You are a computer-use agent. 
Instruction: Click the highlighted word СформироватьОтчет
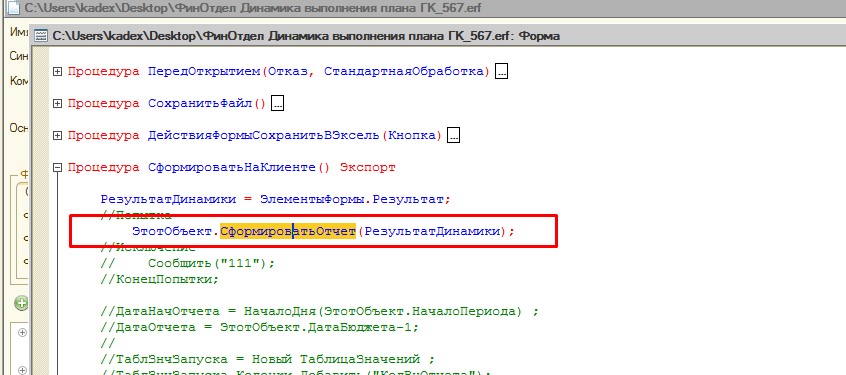[x=288, y=231]
